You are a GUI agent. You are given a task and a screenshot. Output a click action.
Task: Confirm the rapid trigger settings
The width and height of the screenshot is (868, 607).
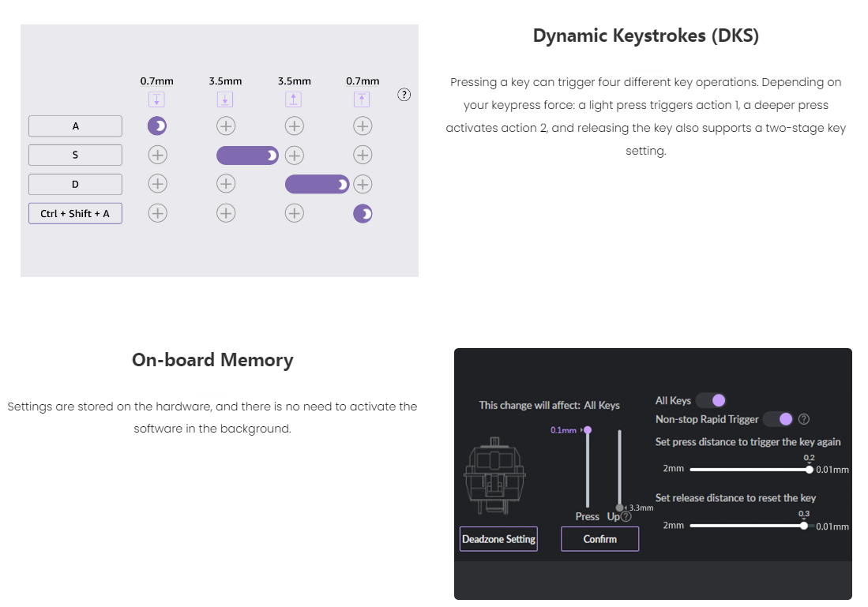[x=600, y=539]
